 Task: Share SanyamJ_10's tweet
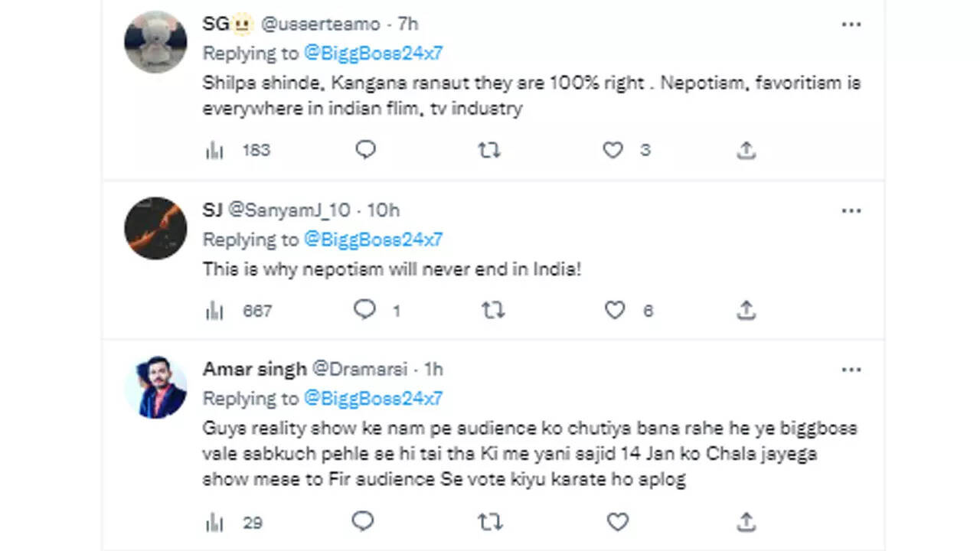coord(746,310)
